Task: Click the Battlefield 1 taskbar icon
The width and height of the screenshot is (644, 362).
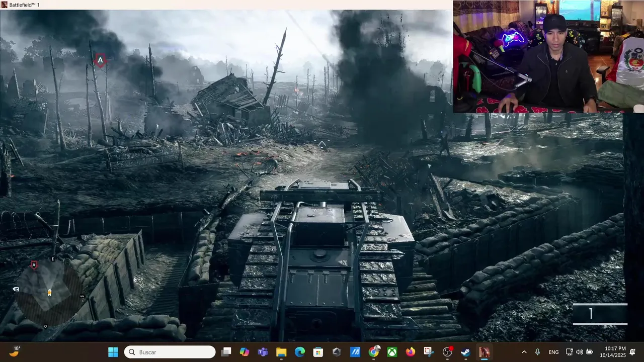Action: [484, 352]
